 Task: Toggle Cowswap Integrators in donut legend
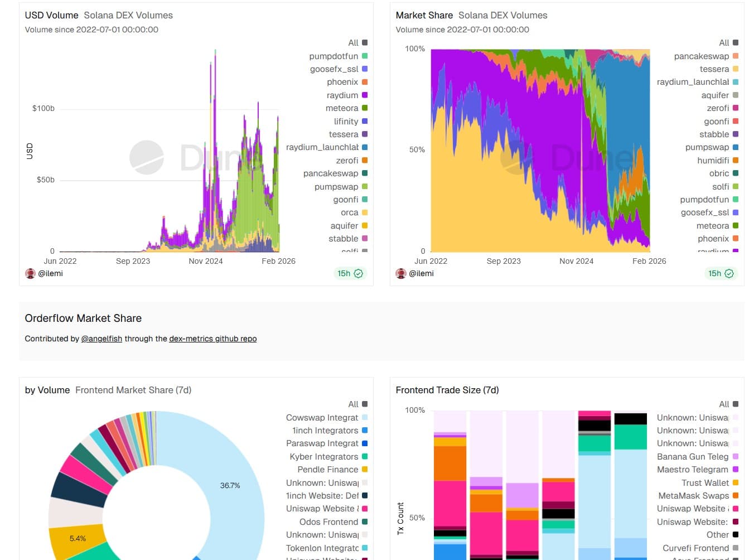(326, 417)
